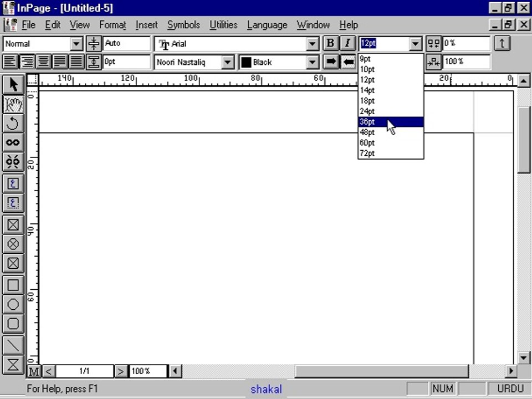Click the 100% zoom field
Screen dimensions: 532x399
149,371
